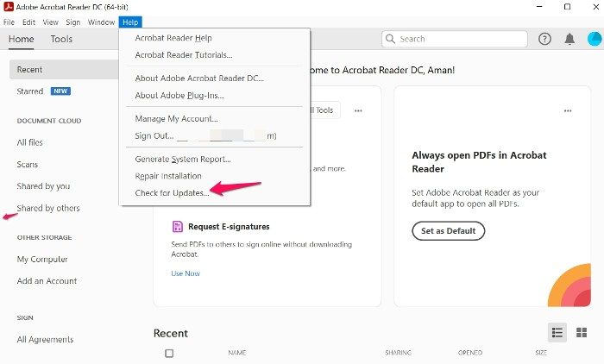The height and width of the screenshot is (364, 604).
Task: Sort by the SHARING column header
Action: point(399,353)
